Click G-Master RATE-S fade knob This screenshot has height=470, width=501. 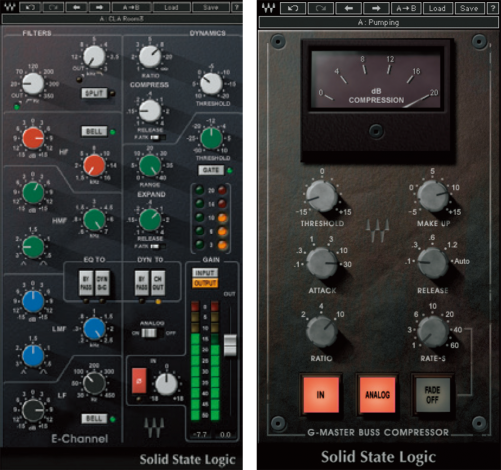pyautogui.click(x=433, y=332)
